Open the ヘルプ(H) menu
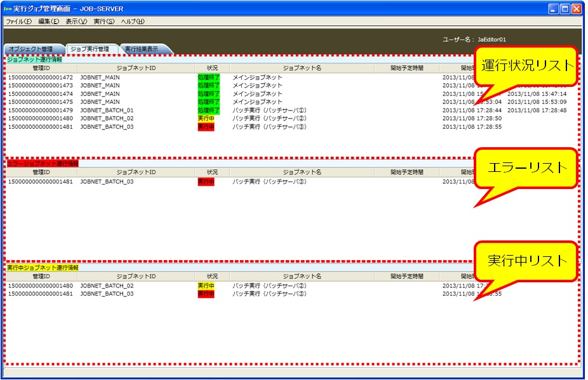Screen dimensions: 588x380 (133, 22)
